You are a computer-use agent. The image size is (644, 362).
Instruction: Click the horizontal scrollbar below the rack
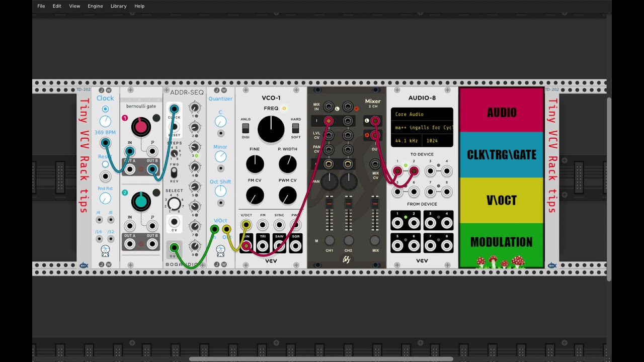(x=321, y=359)
